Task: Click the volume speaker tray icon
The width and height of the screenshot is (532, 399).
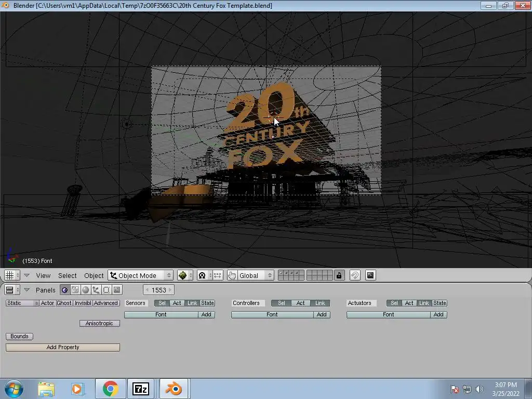Action: pos(479,389)
